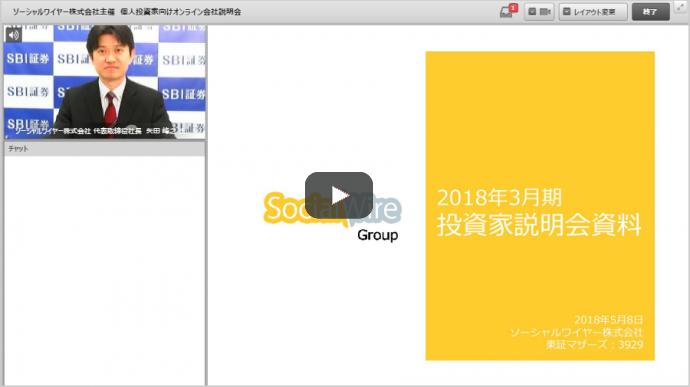Click the arrow inside レイアウト変更 button
The width and height of the screenshot is (690, 387).
pos(567,12)
